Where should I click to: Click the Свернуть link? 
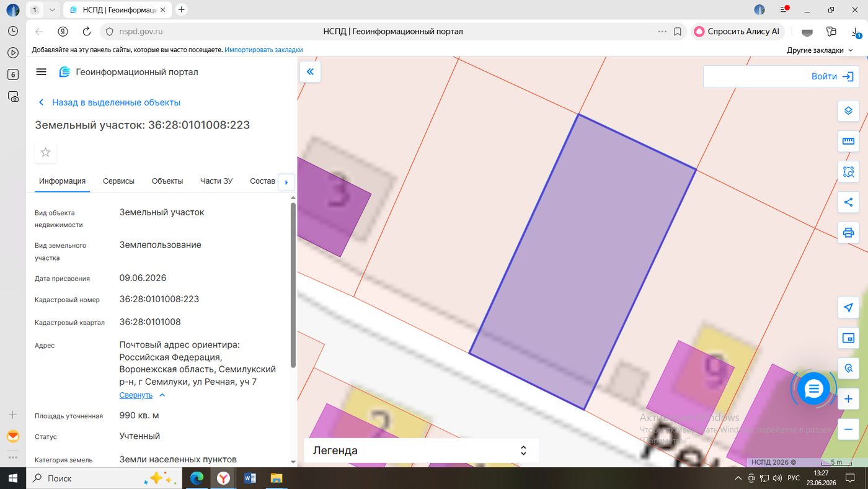[136, 395]
